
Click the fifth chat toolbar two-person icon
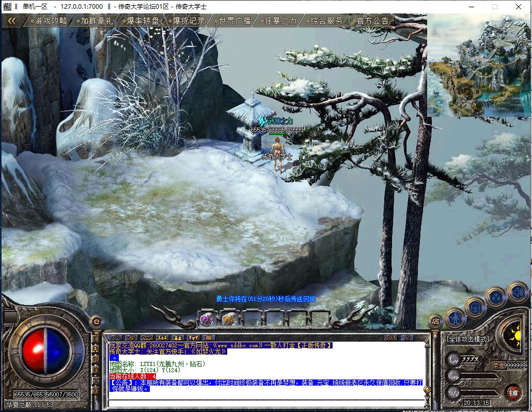point(178,338)
